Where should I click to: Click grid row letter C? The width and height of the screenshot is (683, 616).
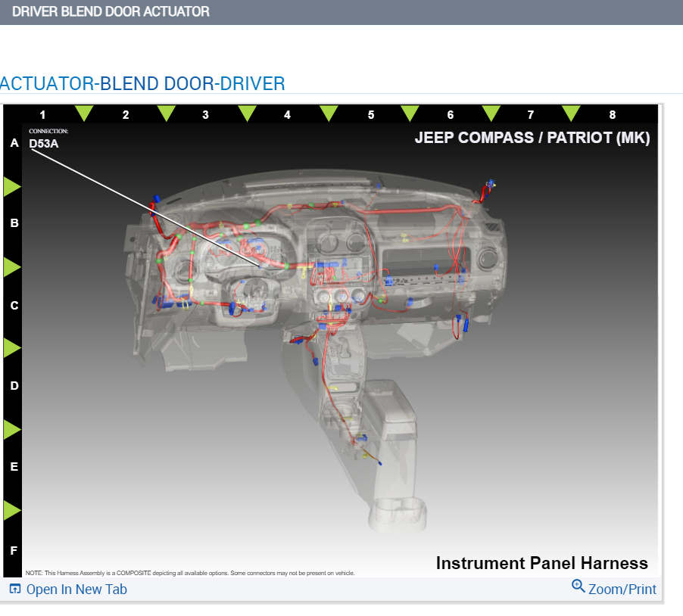click(14, 306)
